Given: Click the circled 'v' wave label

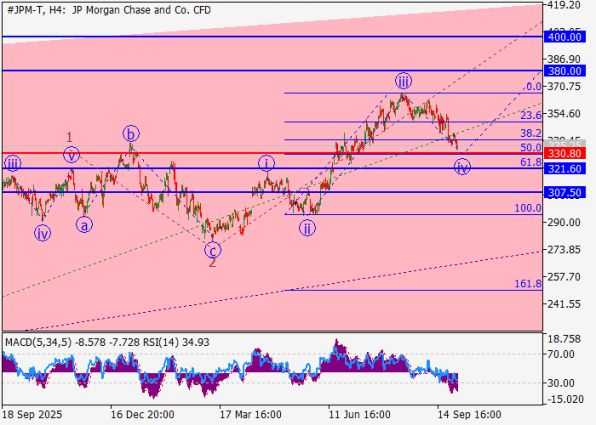Looking at the screenshot, I should tap(71, 155).
